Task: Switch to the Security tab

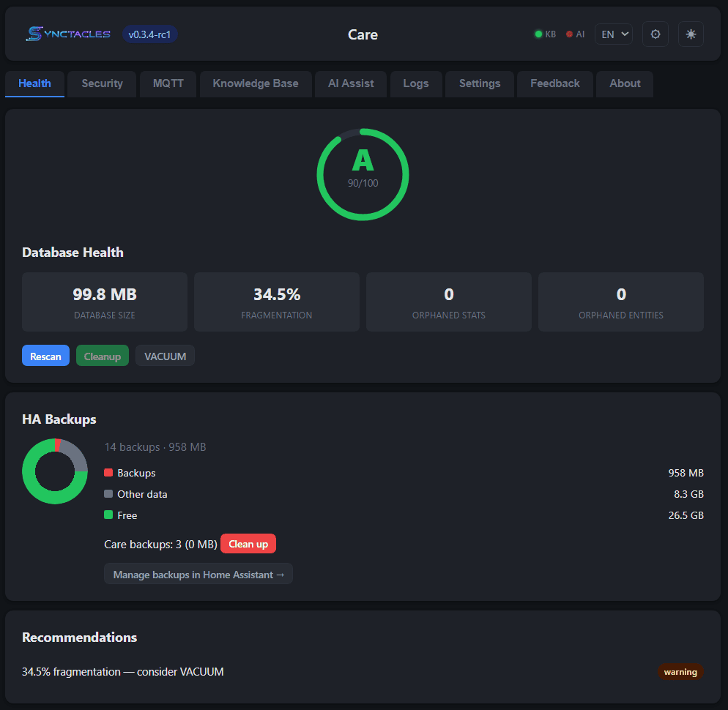Action: coord(101,83)
